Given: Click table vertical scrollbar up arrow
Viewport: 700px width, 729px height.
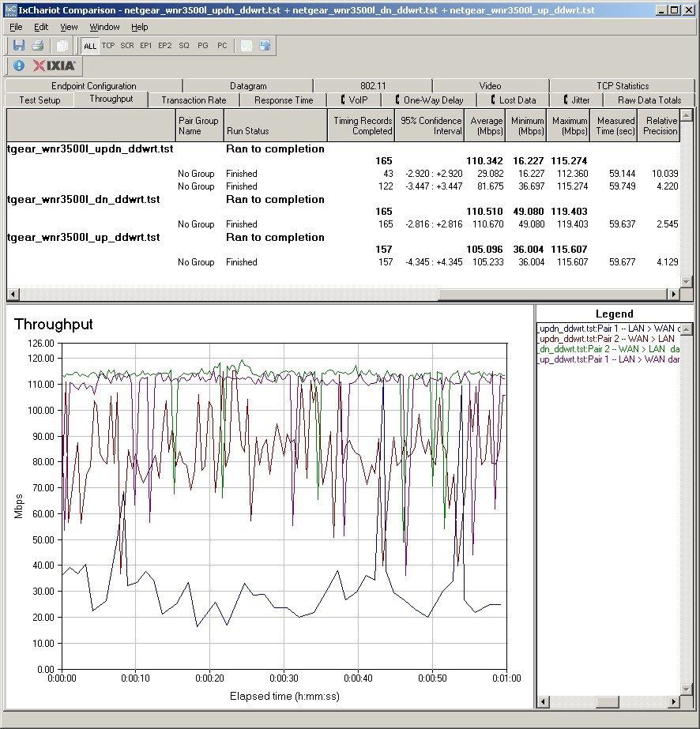Looking at the screenshot, I should (x=686, y=115).
